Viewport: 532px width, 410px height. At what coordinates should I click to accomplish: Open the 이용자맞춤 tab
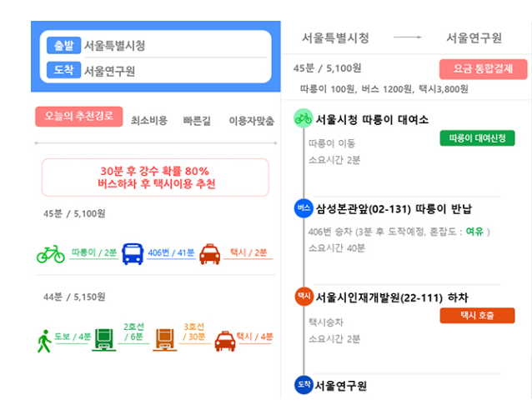tap(252, 120)
